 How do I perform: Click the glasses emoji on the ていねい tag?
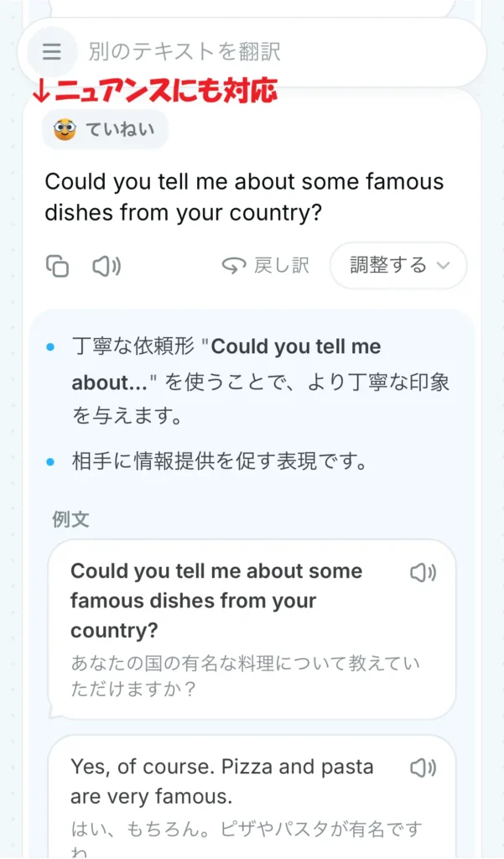[65, 130]
